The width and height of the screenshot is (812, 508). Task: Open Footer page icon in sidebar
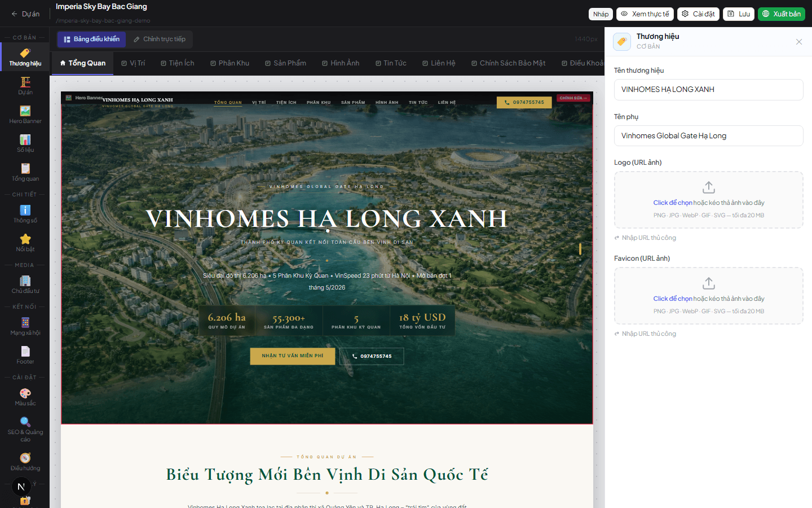(x=25, y=355)
